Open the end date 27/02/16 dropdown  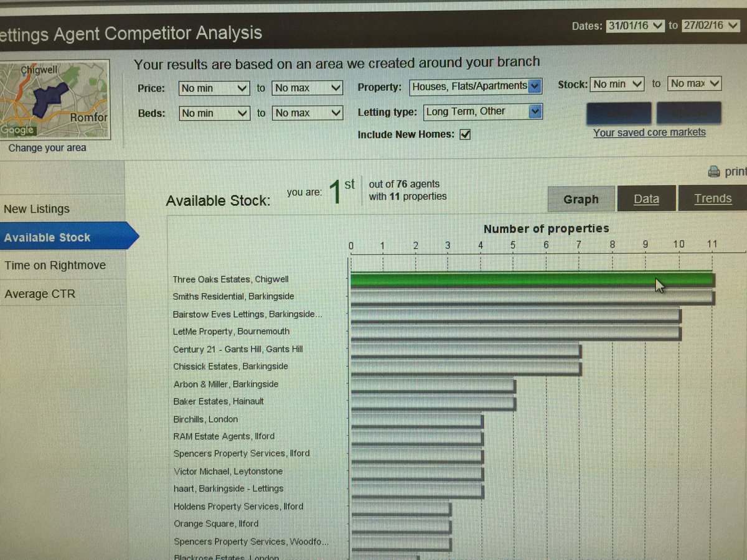pyautogui.click(x=710, y=26)
